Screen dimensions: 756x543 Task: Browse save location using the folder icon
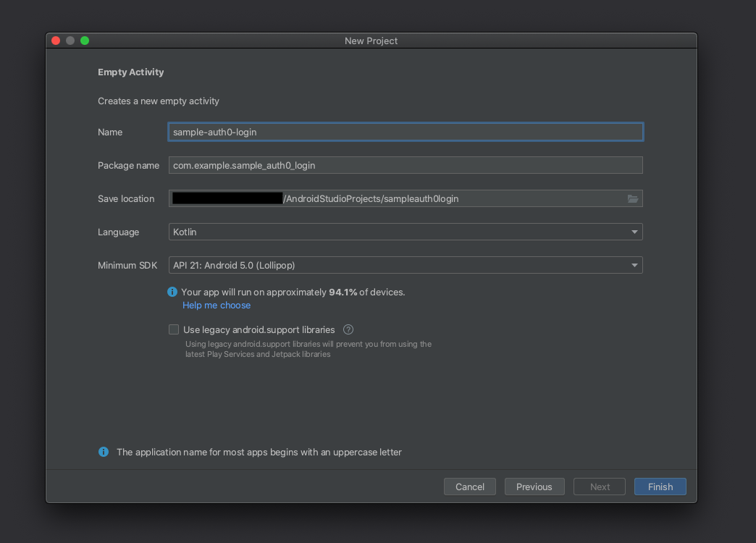[633, 198]
